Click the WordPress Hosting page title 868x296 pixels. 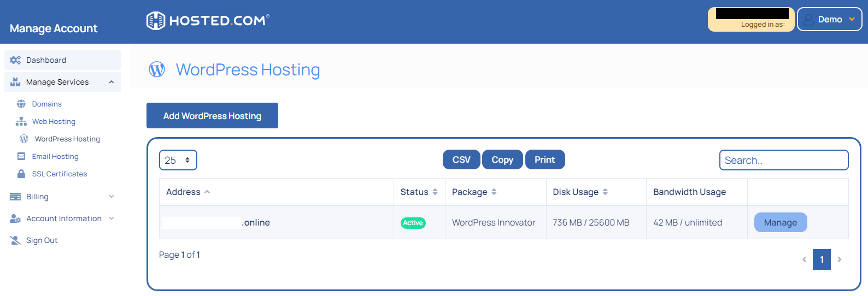click(248, 70)
